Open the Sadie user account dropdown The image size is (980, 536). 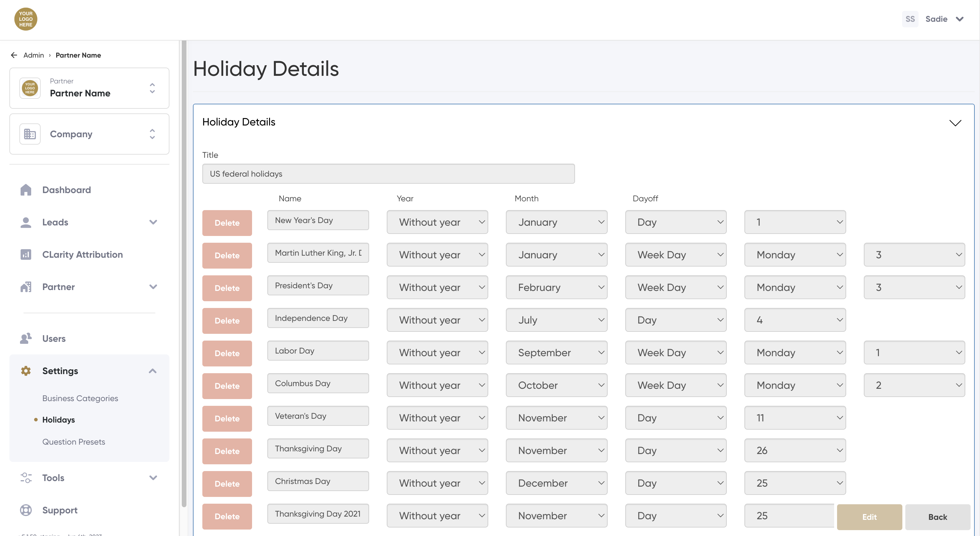(959, 19)
